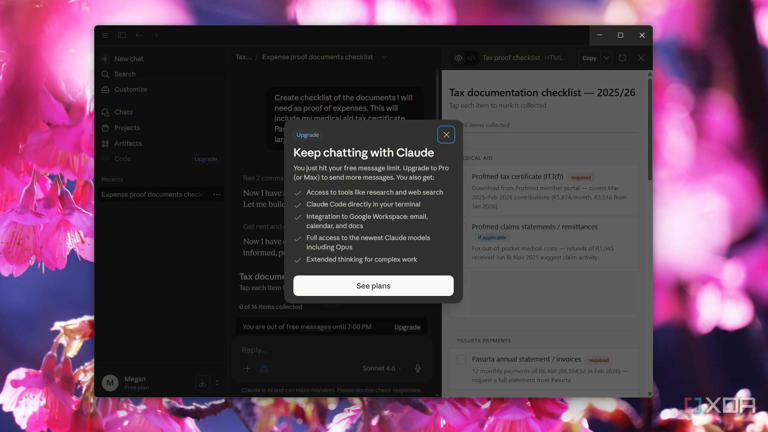Toggle the sidebar panel icon in title bar
Viewport: 768px width, 432px height.
[122, 35]
